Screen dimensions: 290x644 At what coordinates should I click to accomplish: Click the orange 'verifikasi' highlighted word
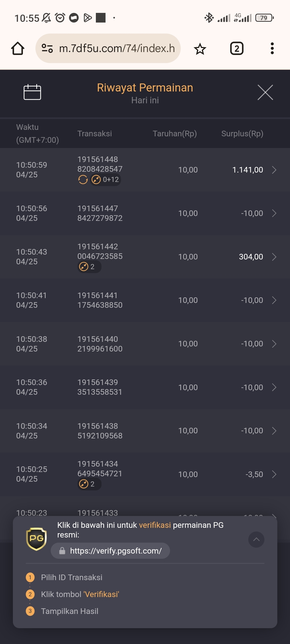[x=155, y=525]
